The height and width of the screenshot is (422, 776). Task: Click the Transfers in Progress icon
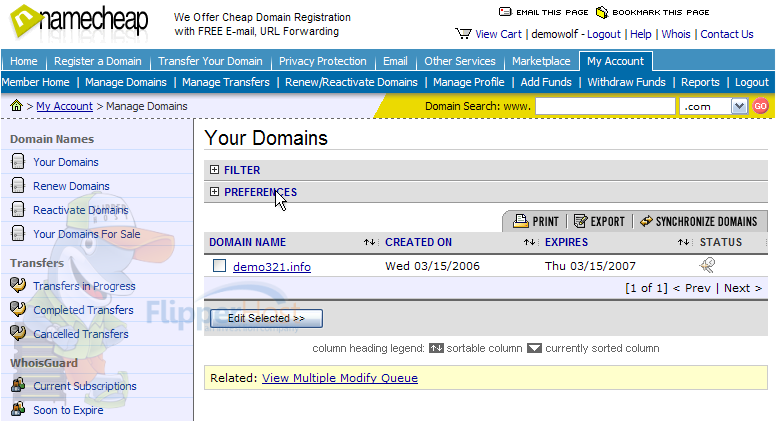18,285
